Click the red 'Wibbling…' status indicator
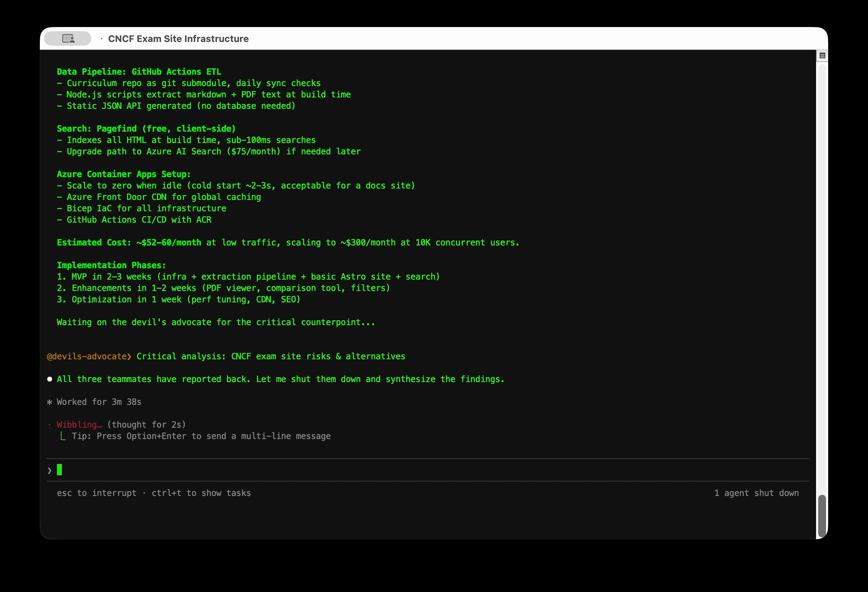Viewport: 868px width, 592px height. 79,425
